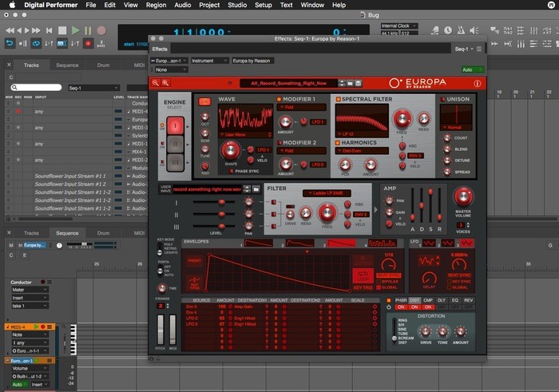Viewport: 559px width, 392px height.
Task: Open the None preset dropdown
Action: [x=170, y=69]
